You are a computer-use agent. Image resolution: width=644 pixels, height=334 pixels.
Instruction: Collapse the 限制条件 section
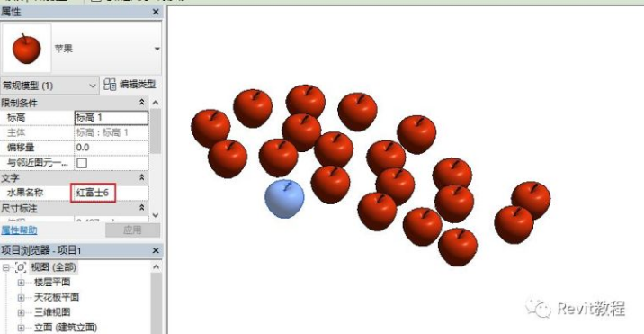coord(142,103)
